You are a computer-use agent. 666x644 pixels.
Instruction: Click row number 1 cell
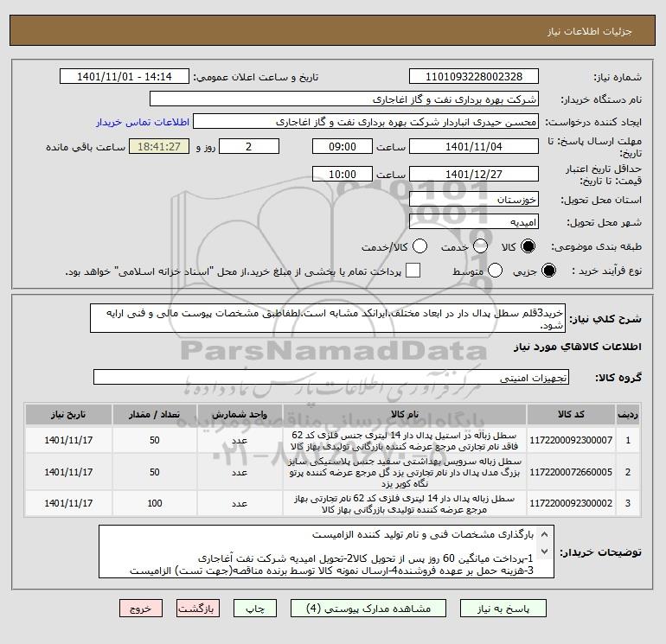click(628, 440)
